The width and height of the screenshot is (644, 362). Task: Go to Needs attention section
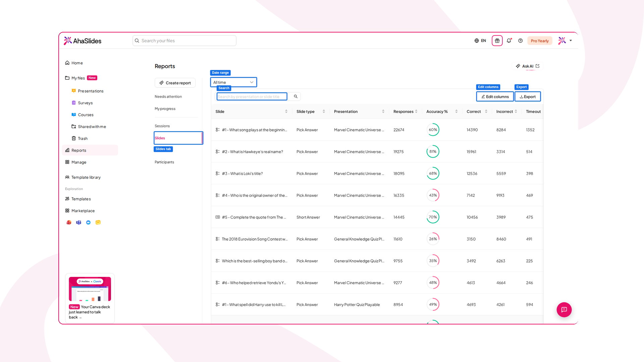[x=168, y=97]
